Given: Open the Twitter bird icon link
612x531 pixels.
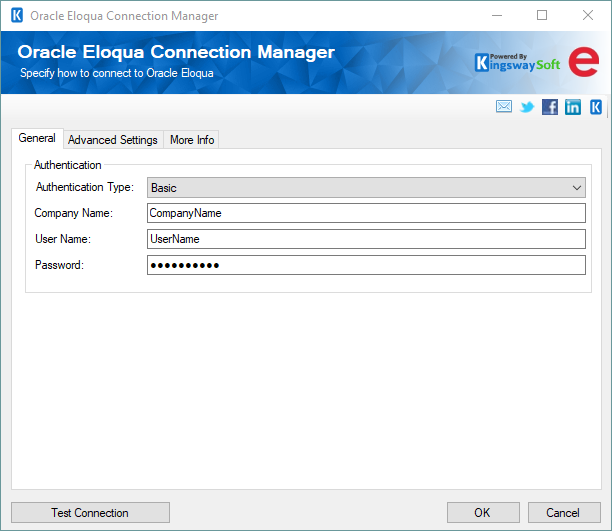Looking at the screenshot, I should click(x=527, y=107).
